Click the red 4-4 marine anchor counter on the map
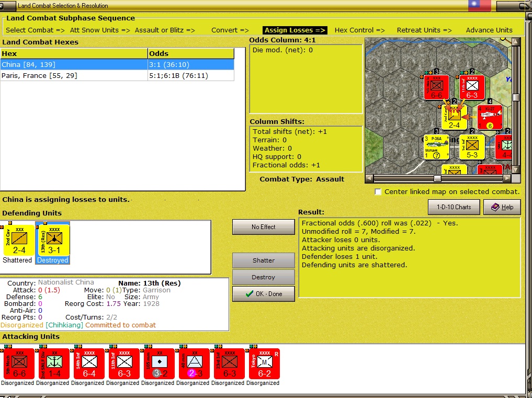 tap(504, 147)
